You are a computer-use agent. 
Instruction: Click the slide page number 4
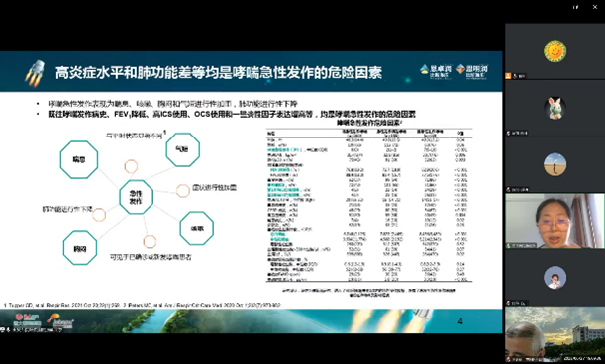(x=459, y=321)
